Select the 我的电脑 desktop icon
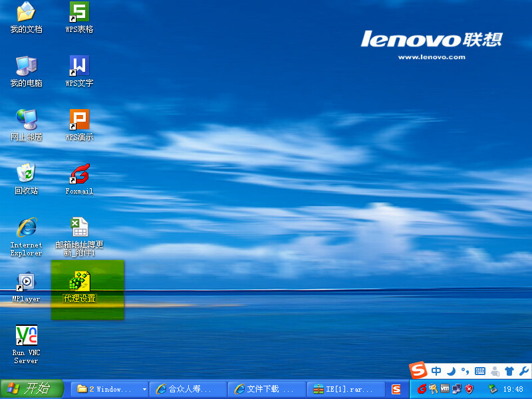The height and width of the screenshot is (399, 532). (26, 66)
